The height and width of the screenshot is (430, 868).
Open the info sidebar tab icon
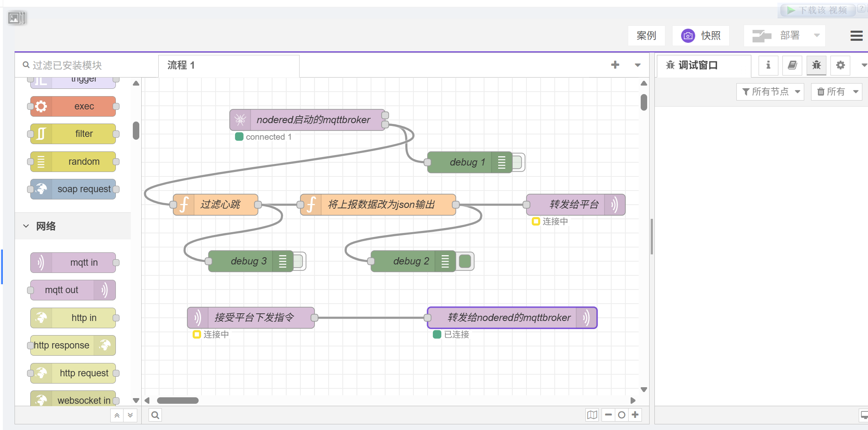[768, 65]
